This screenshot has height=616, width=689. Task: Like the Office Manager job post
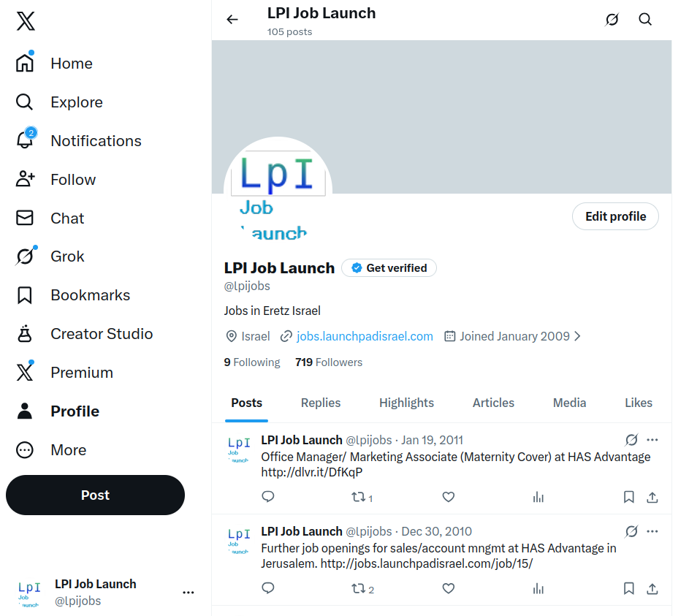pyautogui.click(x=449, y=497)
